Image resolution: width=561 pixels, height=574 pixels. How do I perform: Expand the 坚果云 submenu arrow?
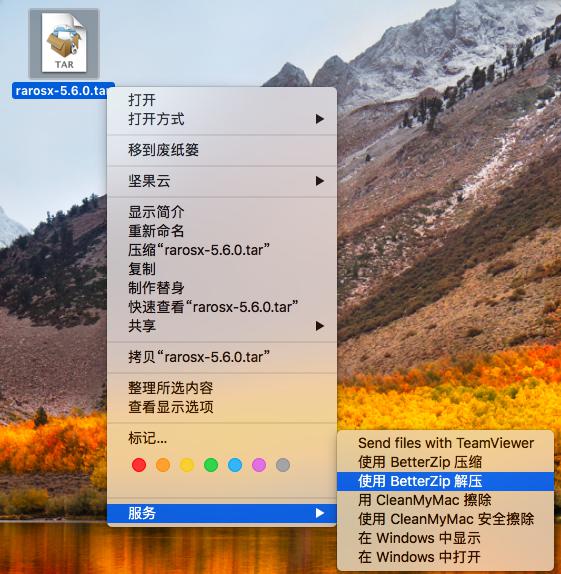[x=320, y=181]
